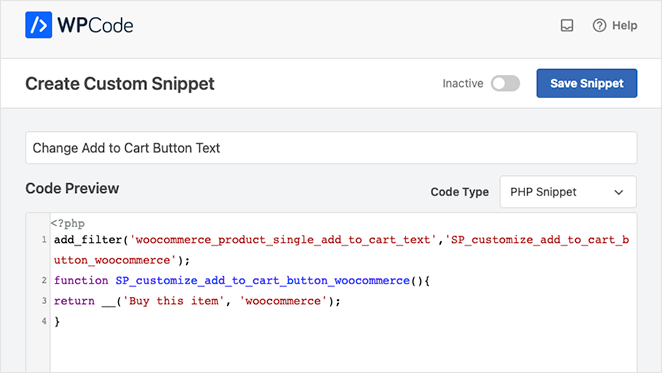
Task: Open the Code Type PHP Snippet dropdown
Action: (568, 192)
